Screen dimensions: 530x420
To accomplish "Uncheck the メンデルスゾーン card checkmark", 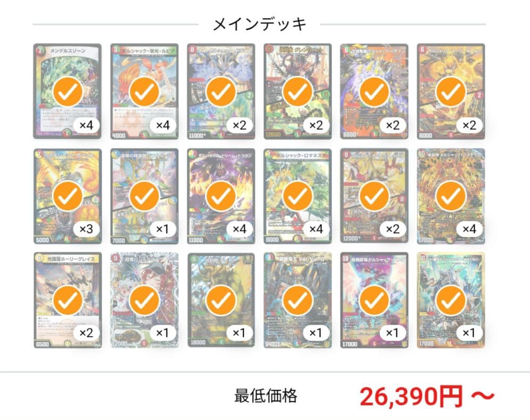I will pos(68,92).
